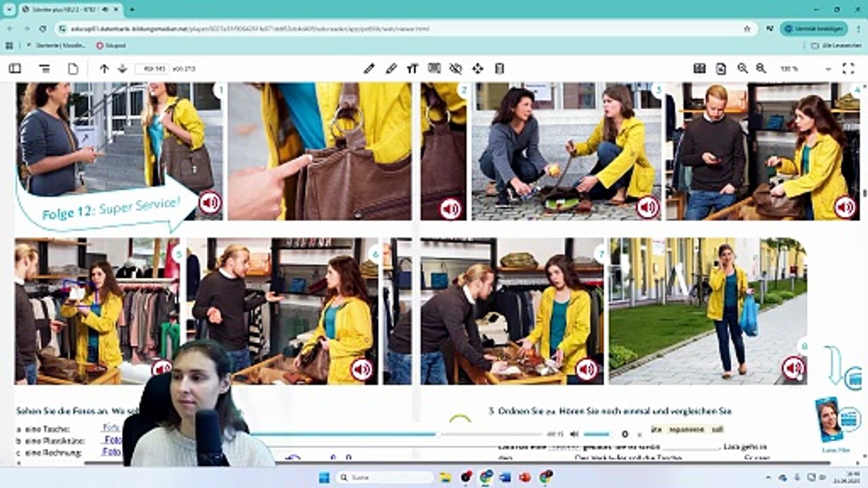The height and width of the screenshot is (488, 868).
Task: Mute the audio player speaker icon
Action: tap(574, 434)
